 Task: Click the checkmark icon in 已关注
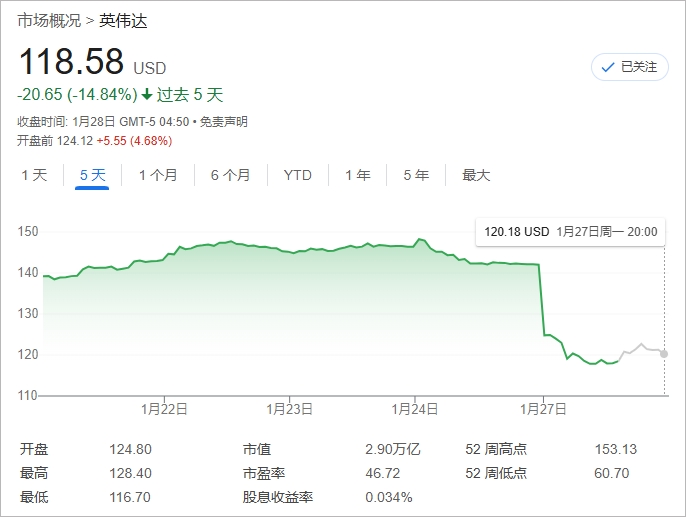[x=607, y=67]
